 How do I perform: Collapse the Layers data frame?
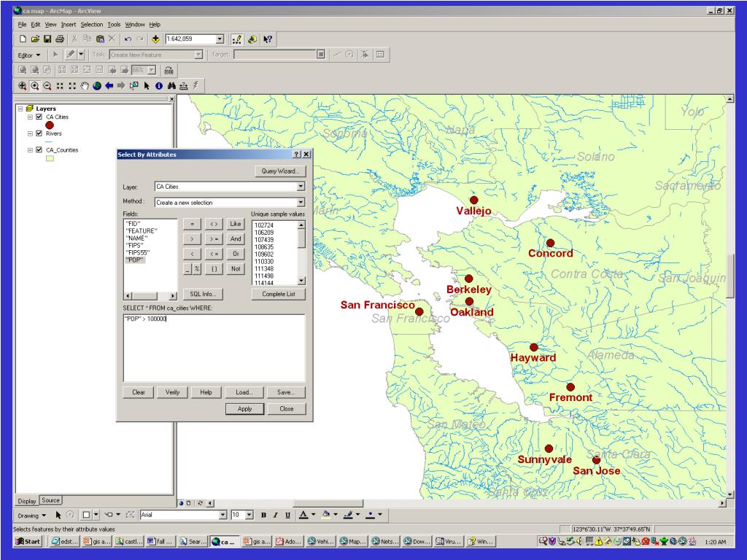tap(20, 109)
